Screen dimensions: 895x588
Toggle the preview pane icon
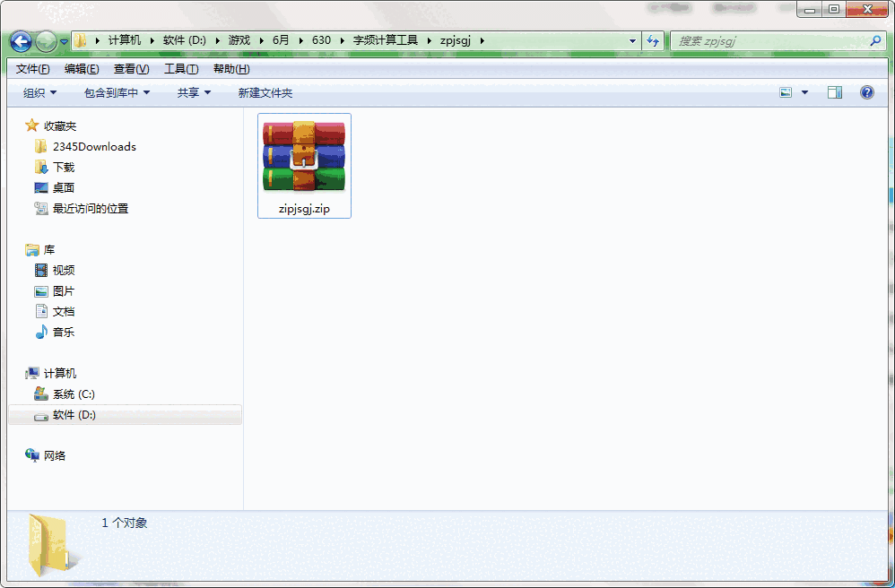pyautogui.click(x=836, y=91)
